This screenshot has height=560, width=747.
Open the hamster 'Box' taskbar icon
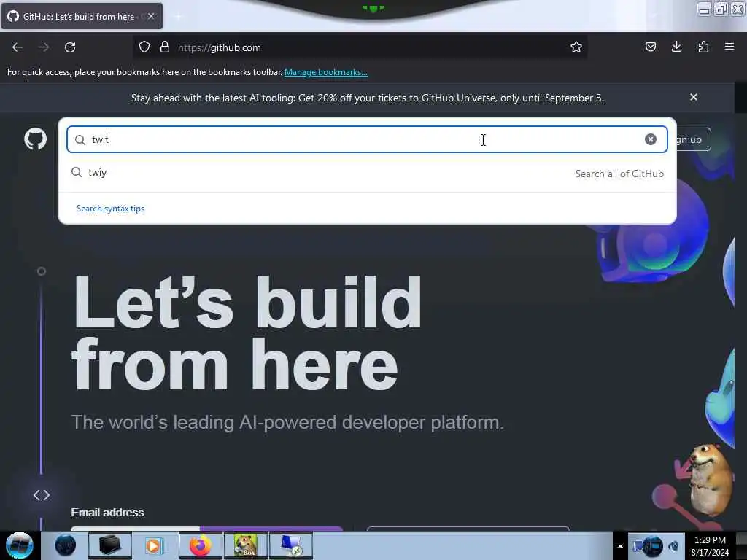[x=246, y=545]
